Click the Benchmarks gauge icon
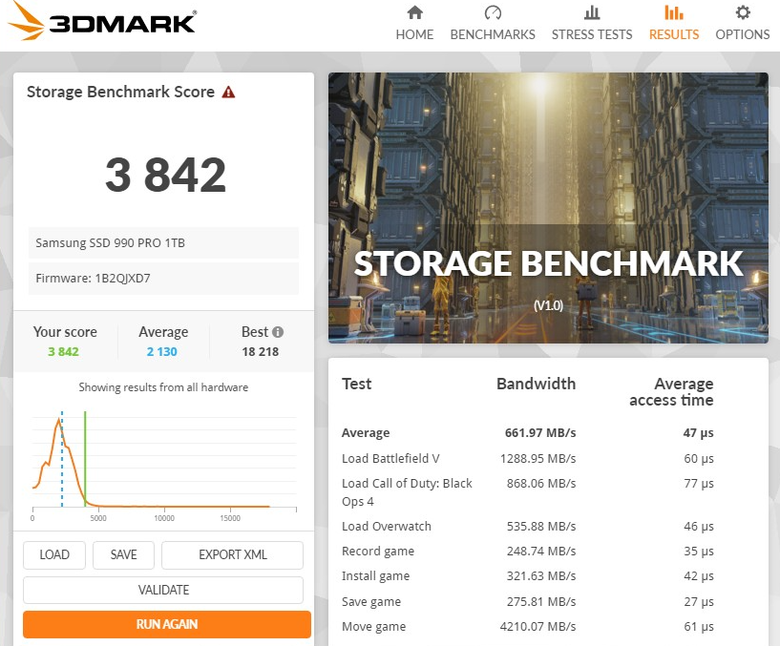Screen dimensions: 780x646 492,12
